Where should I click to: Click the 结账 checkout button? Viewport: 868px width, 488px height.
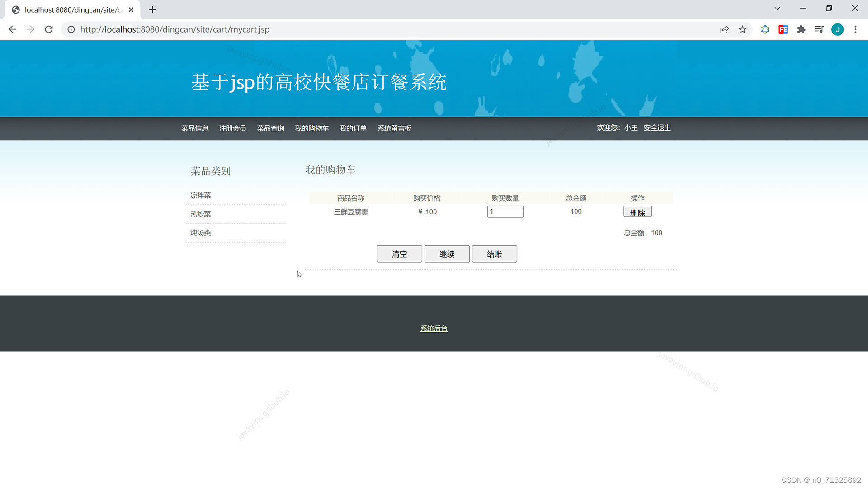coord(494,253)
